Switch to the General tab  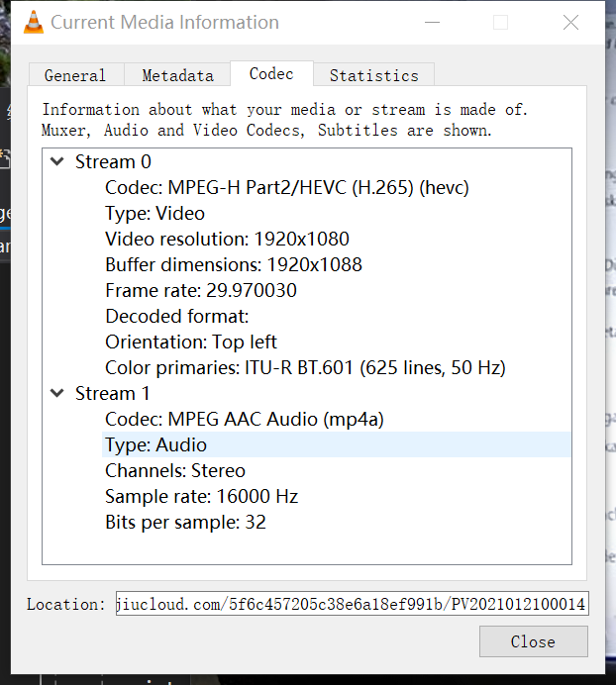(76, 75)
